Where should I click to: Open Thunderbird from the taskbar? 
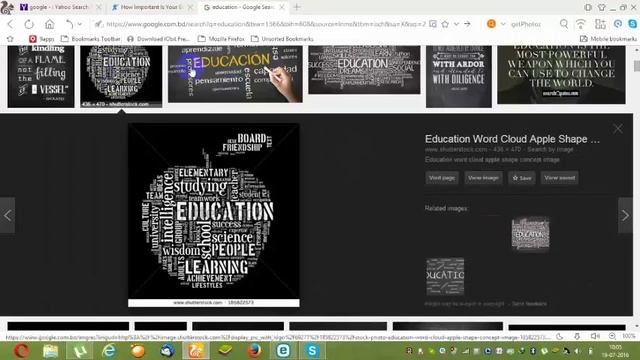[167, 351]
